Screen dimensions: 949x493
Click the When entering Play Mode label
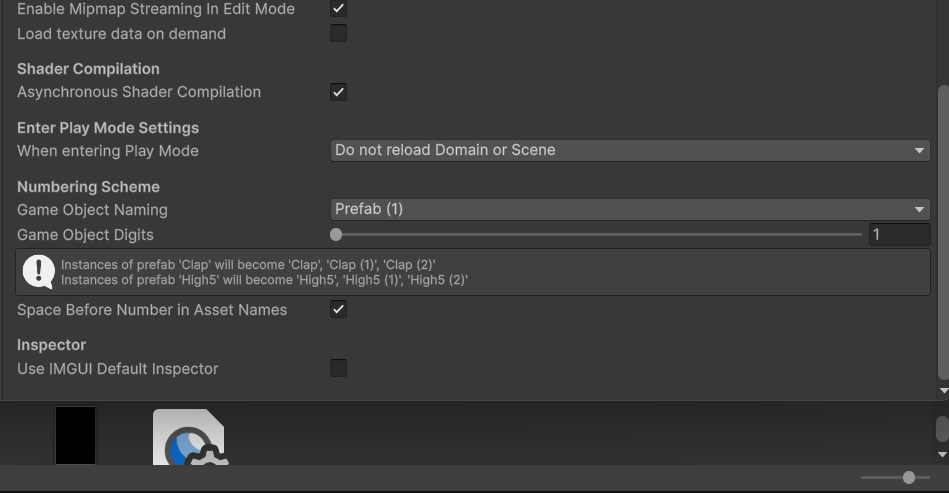pyautogui.click(x=108, y=151)
